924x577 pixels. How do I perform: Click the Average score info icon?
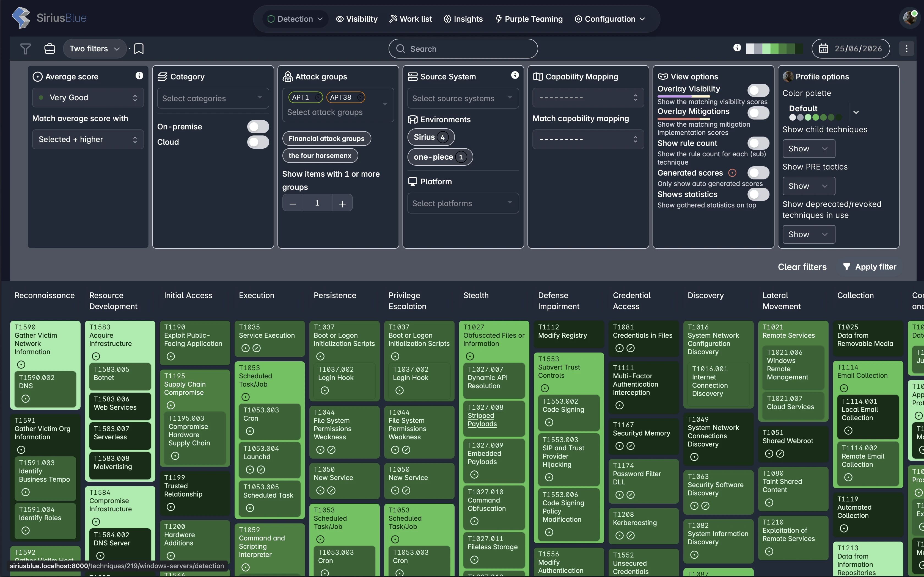pos(139,76)
